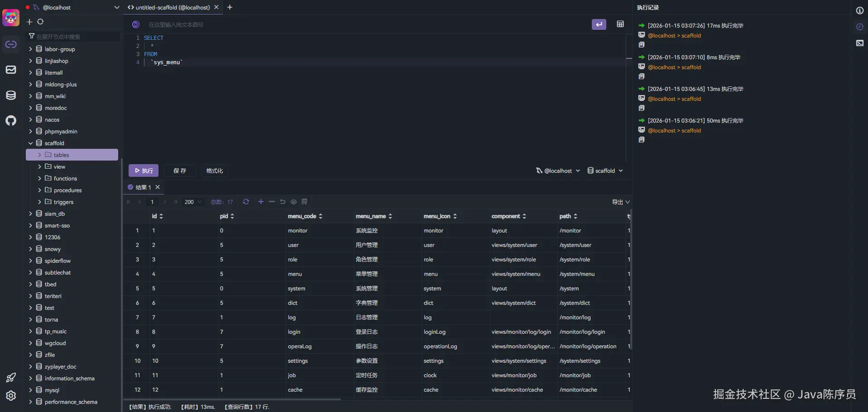
Task: Click the panda app logo
Action: tap(11, 18)
